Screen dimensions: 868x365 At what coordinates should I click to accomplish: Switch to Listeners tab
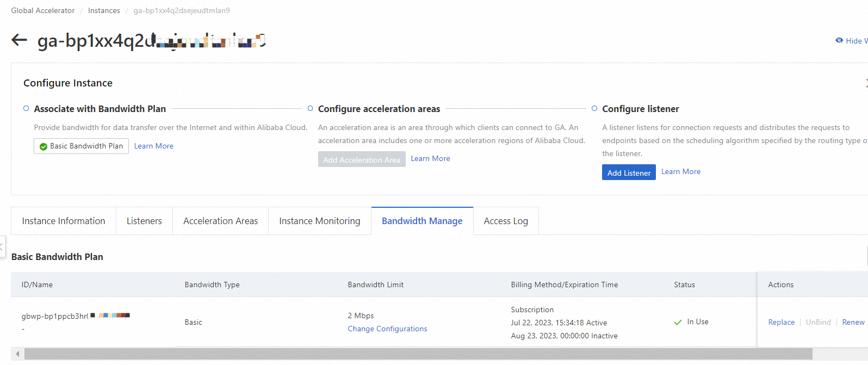click(x=144, y=221)
